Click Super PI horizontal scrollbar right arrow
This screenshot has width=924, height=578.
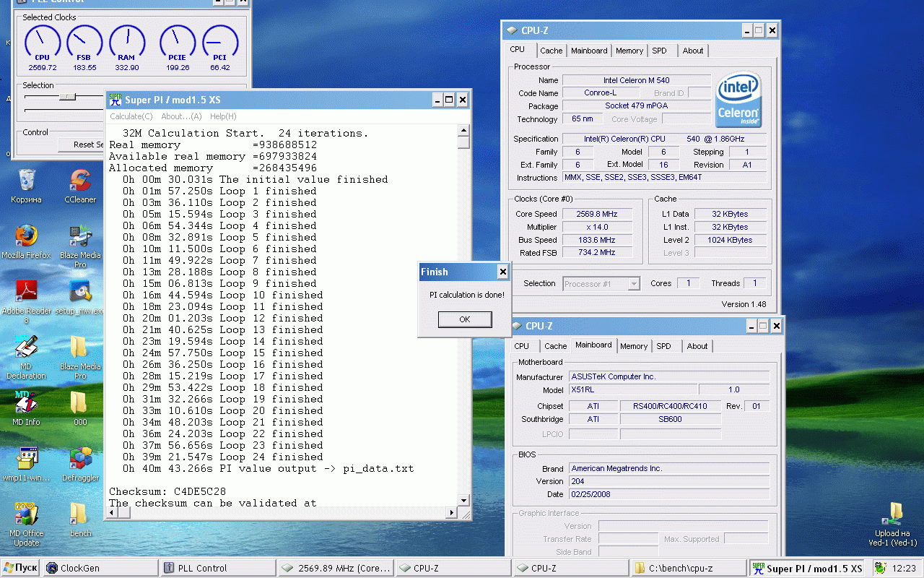tap(452, 513)
